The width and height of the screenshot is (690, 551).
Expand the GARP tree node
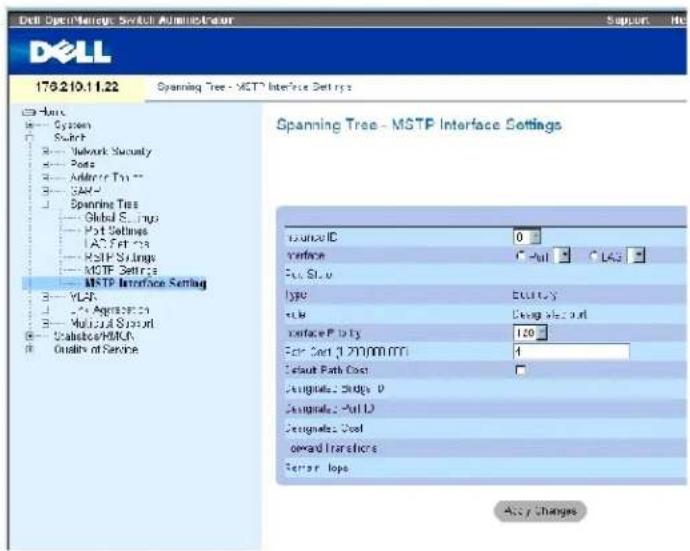click(x=45, y=191)
